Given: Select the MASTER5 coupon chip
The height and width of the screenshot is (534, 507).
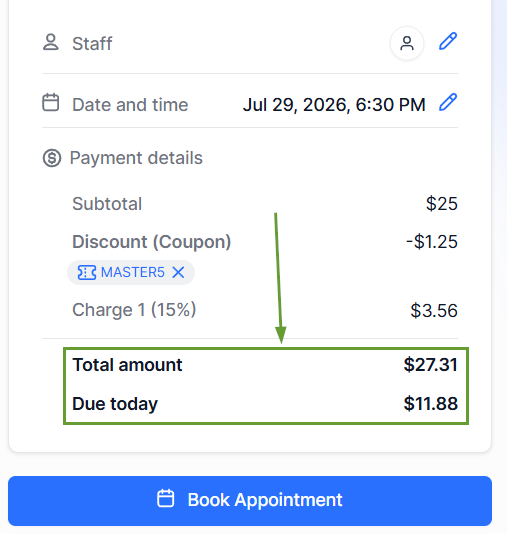Looking at the screenshot, I should click(x=131, y=272).
